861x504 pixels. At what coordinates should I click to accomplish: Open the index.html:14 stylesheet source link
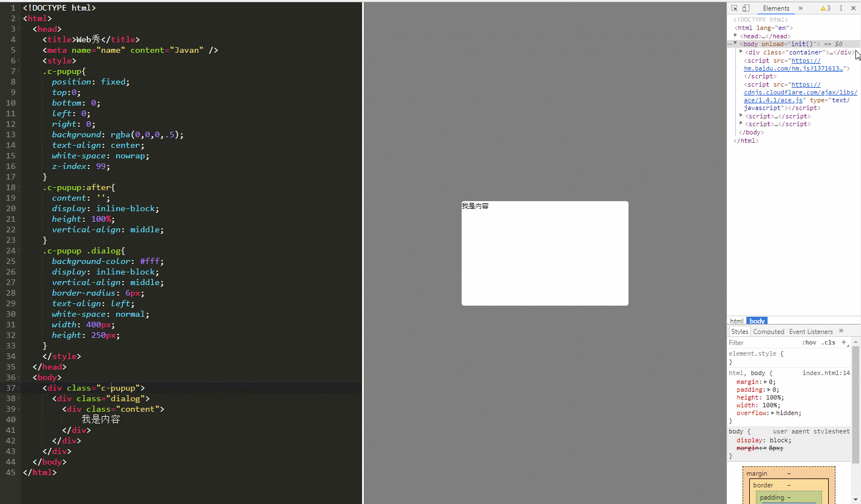[826, 373]
